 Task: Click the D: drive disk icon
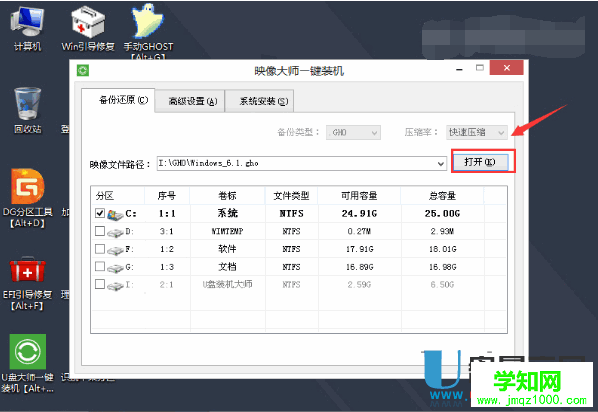click(x=115, y=232)
